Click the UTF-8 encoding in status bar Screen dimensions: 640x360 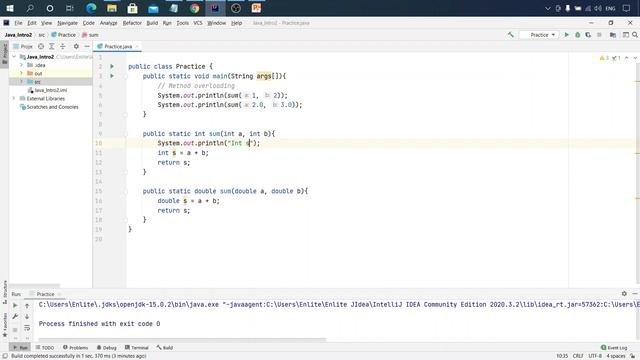coord(595,356)
